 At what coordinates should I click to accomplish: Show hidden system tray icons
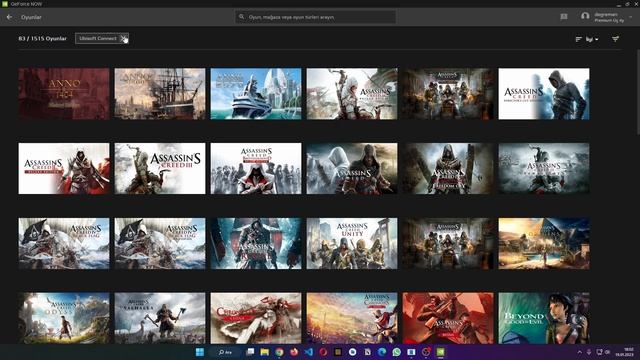pos(580,352)
